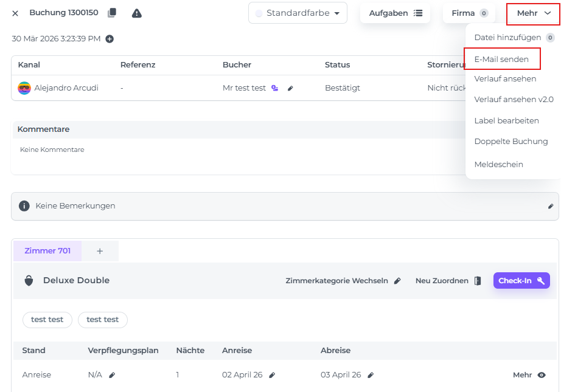Edit remarks with the pencil icon
The width and height of the screenshot is (561, 392).
551,206
